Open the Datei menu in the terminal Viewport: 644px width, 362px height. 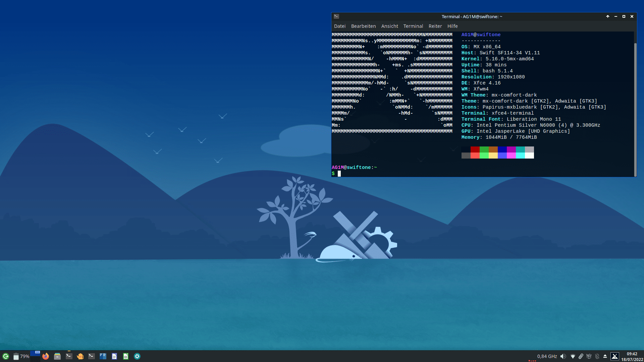[x=339, y=26]
